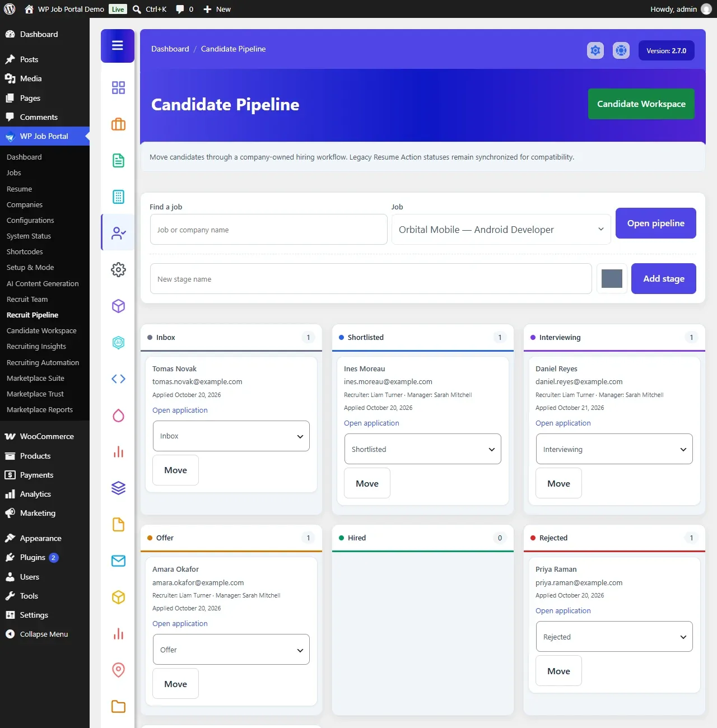This screenshot has width=717, height=728.
Task: Open Daniel Reyes's Interviewing stage dropdown
Action: click(x=614, y=449)
